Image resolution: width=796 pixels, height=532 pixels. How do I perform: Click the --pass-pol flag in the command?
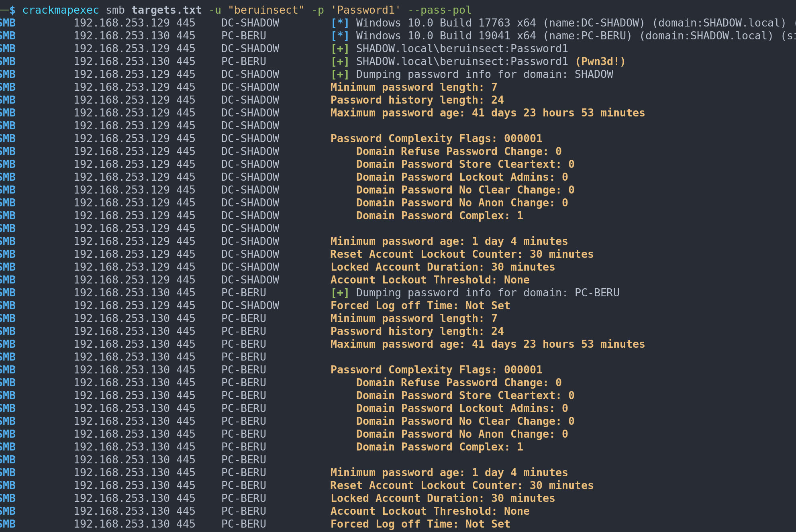click(x=439, y=10)
